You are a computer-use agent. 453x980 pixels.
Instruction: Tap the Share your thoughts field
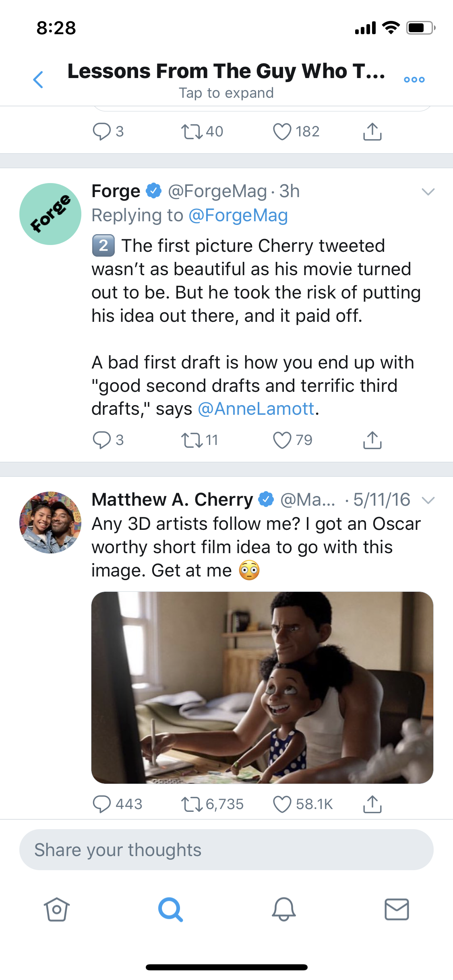point(226,850)
